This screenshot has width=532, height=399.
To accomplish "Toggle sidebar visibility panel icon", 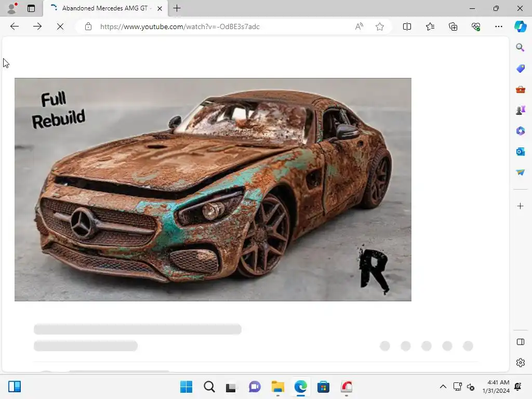I will coord(520,342).
